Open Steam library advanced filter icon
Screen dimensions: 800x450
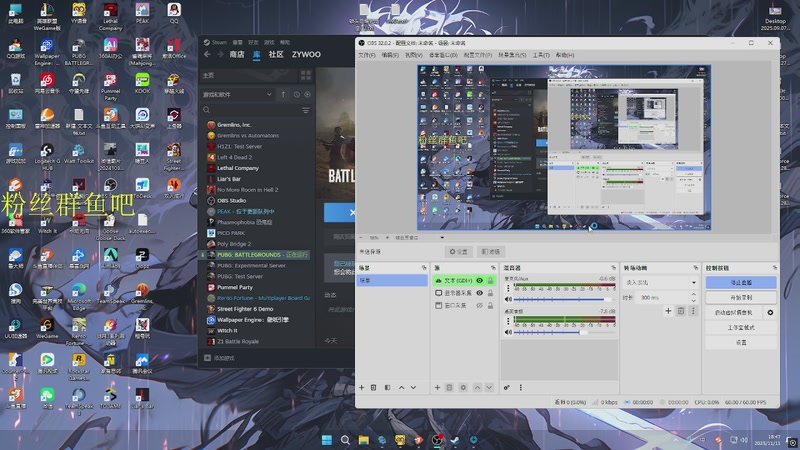point(306,110)
